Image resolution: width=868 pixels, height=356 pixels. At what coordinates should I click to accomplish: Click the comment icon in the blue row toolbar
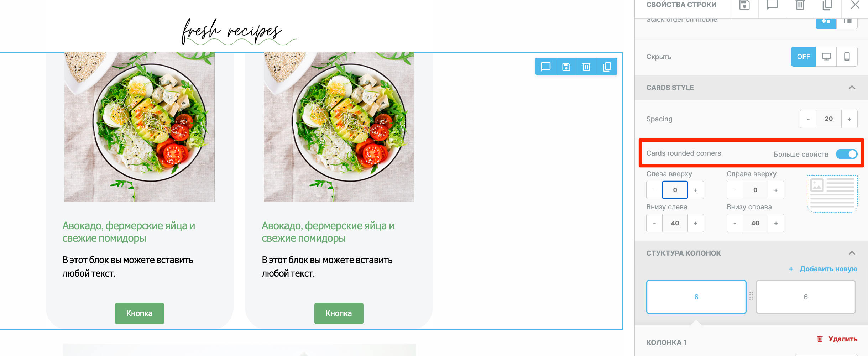[x=545, y=67]
